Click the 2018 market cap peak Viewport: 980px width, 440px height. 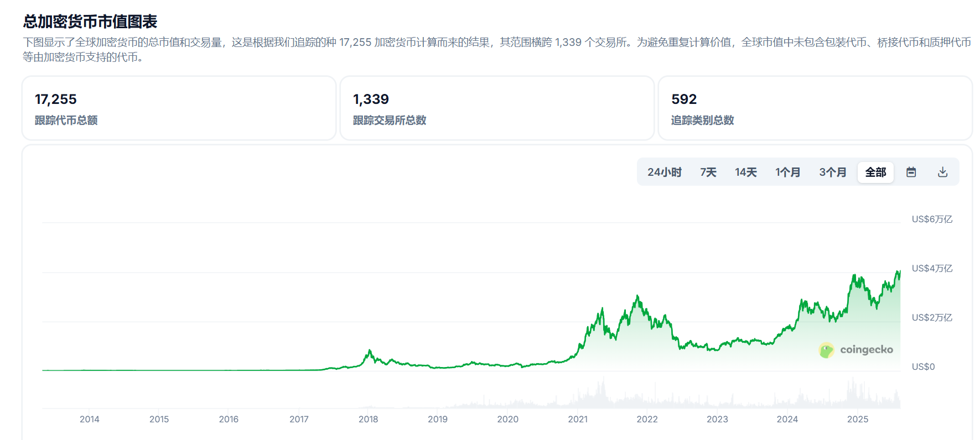(x=370, y=350)
